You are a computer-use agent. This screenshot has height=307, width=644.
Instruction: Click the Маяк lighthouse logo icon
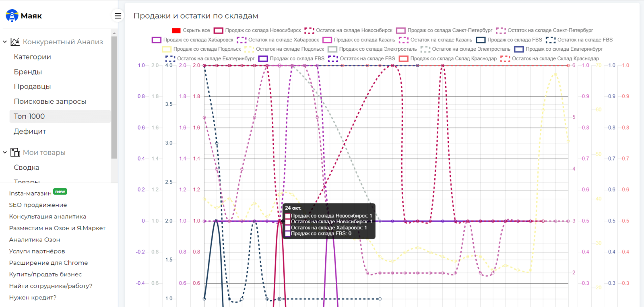pyautogui.click(x=12, y=16)
